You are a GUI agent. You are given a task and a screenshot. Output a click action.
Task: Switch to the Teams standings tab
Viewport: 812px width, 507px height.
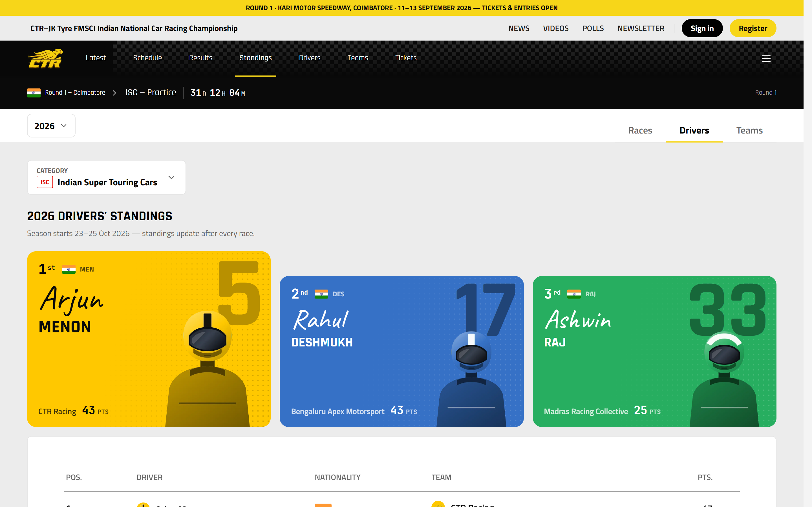749,130
